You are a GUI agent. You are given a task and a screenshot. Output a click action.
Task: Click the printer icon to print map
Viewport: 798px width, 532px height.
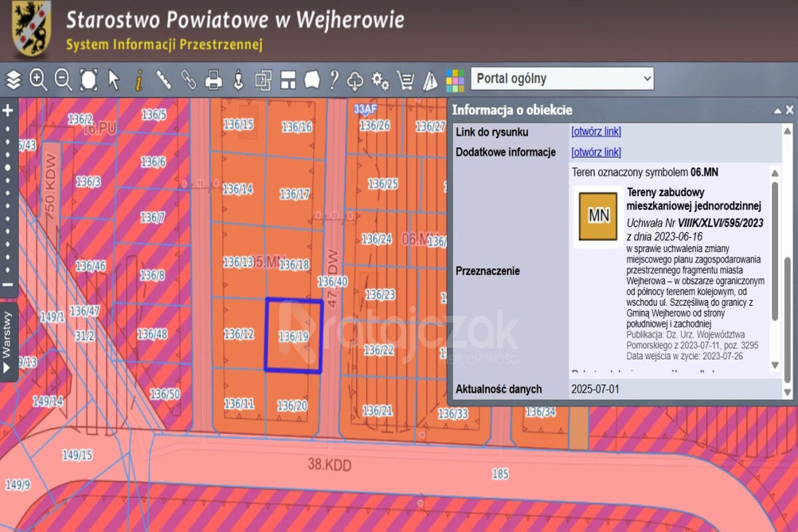point(213,80)
